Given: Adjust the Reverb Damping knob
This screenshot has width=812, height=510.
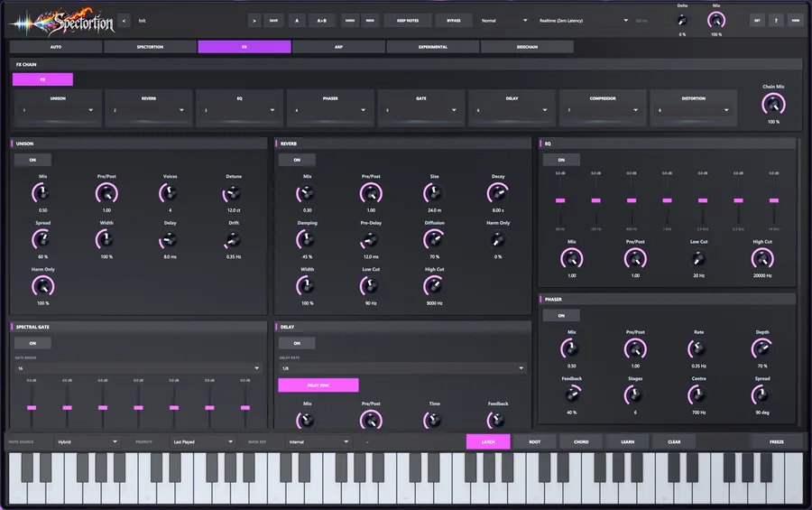Looking at the screenshot, I should [x=307, y=240].
